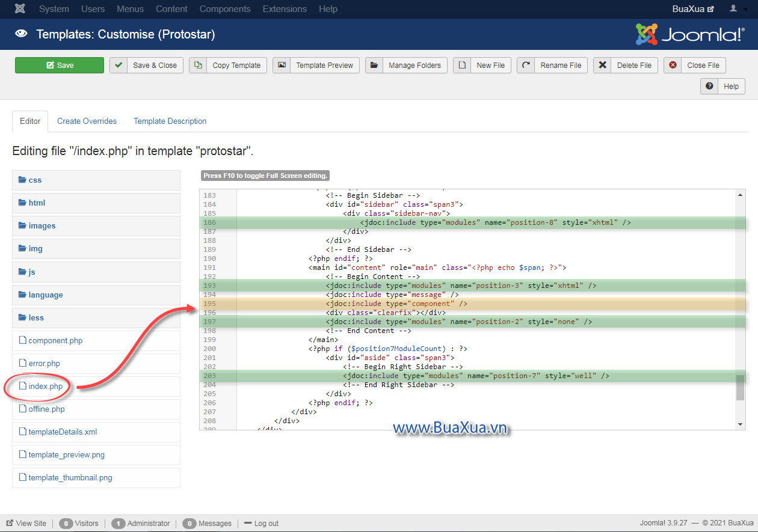758x532 pixels.
Task: Click line number 191 in the editor gutter
Action: pyautogui.click(x=209, y=268)
